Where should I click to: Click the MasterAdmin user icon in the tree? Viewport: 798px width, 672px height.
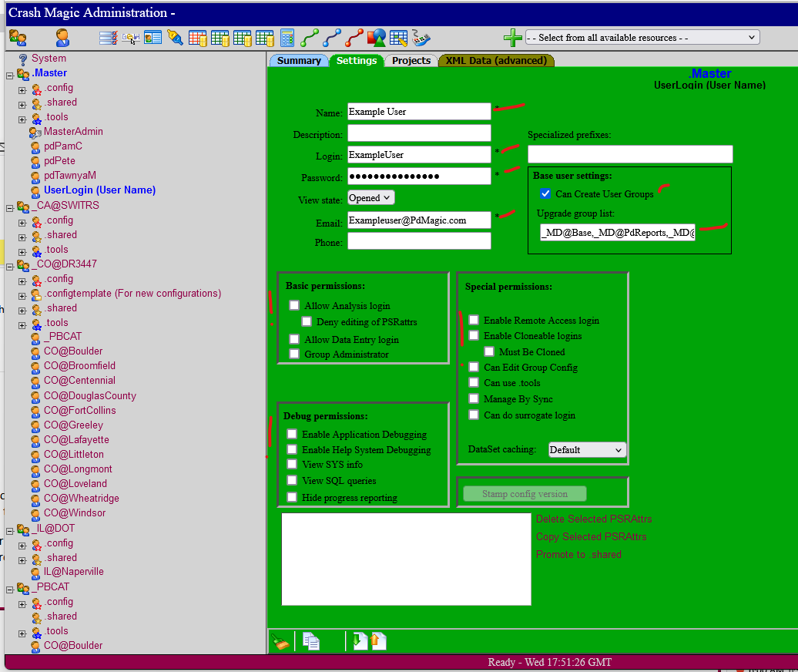[x=35, y=133]
